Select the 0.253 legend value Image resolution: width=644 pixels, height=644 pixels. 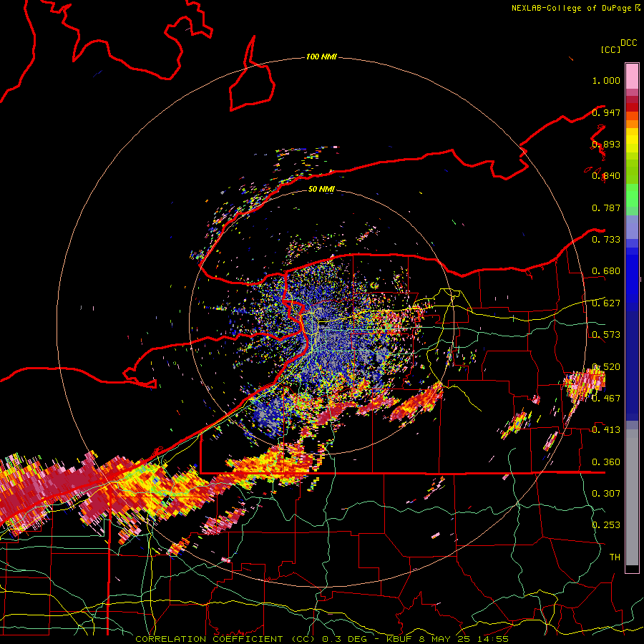[x=606, y=525]
